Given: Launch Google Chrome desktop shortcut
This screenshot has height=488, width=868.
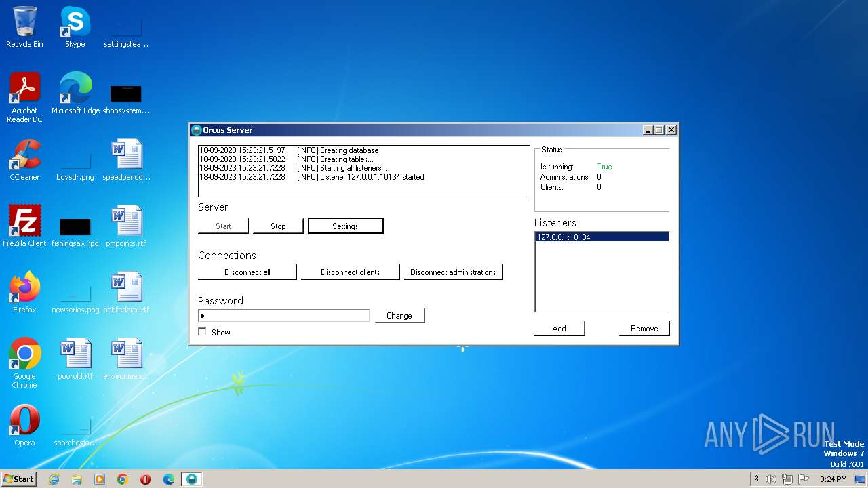Looking at the screenshot, I should (25, 363).
